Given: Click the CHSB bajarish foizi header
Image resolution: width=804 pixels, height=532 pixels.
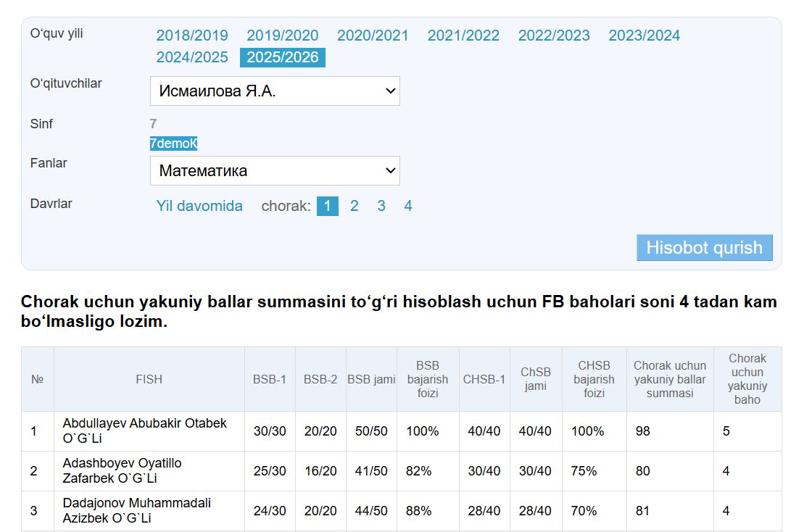Looking at the screenshot, I should (594, 379).
